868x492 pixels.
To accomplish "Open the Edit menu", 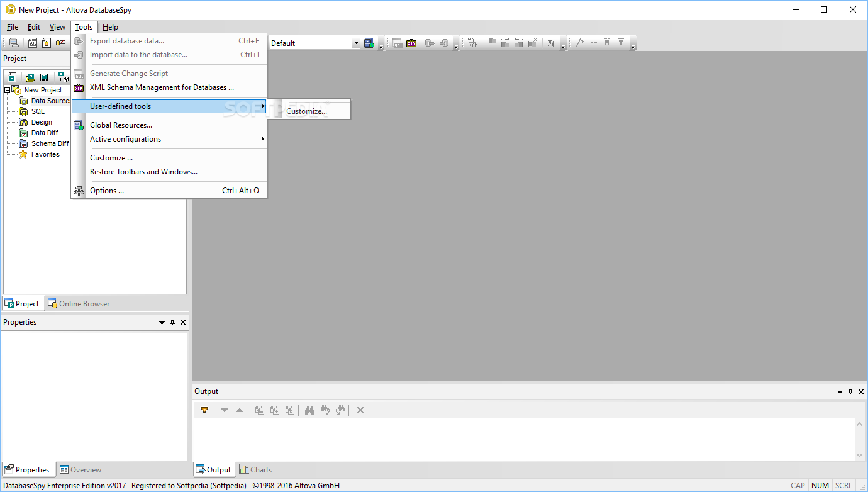I will (x=34, y=27).
